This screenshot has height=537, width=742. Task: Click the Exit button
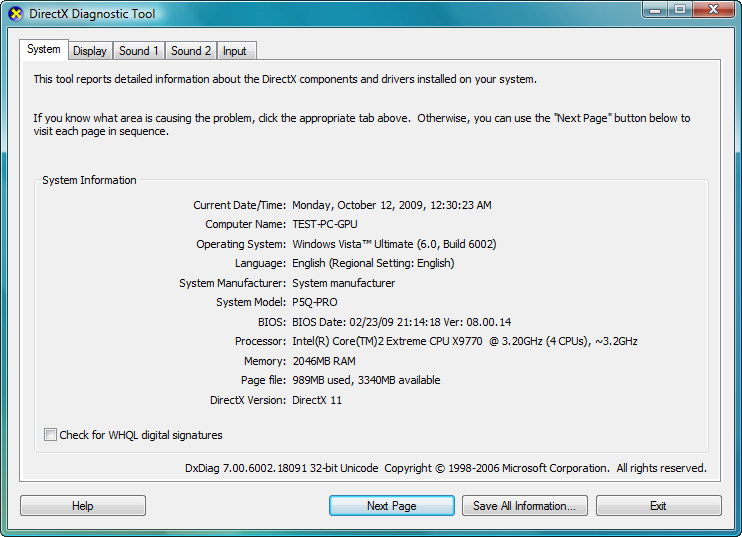(x=659, y=506)
